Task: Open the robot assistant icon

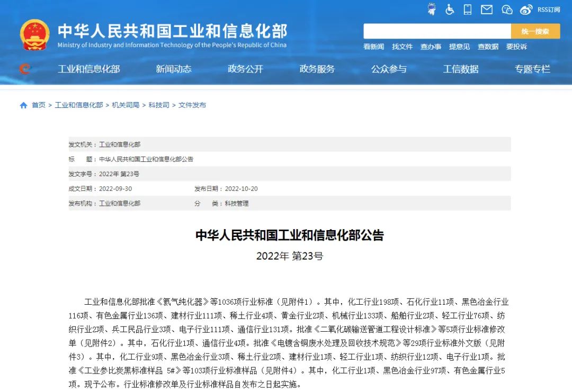Action: tap(432, 9)
